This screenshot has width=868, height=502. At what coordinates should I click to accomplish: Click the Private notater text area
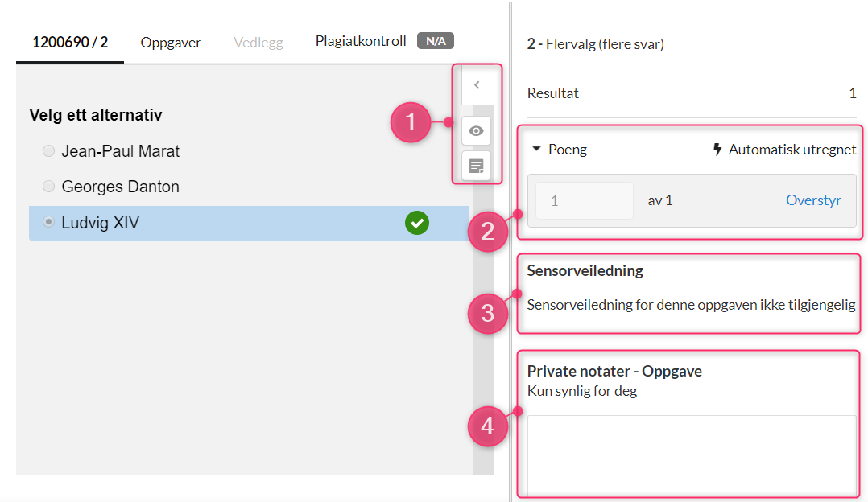(692, 455)
